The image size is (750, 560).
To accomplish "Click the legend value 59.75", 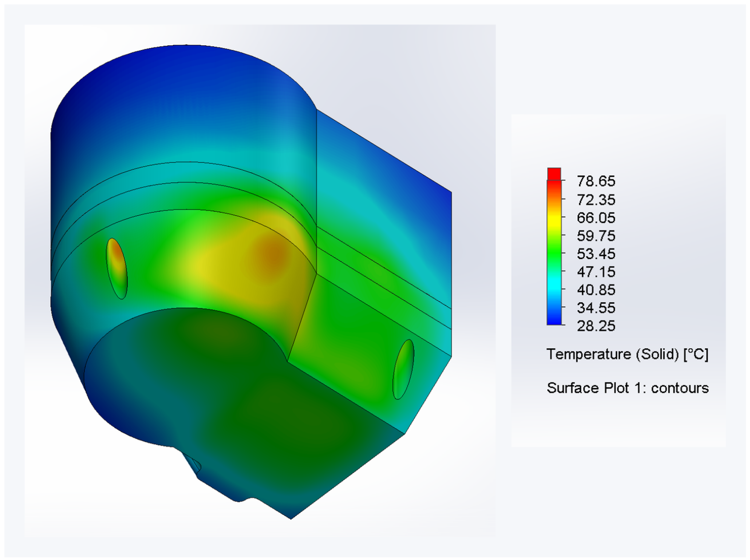I will tap(596, 236).
